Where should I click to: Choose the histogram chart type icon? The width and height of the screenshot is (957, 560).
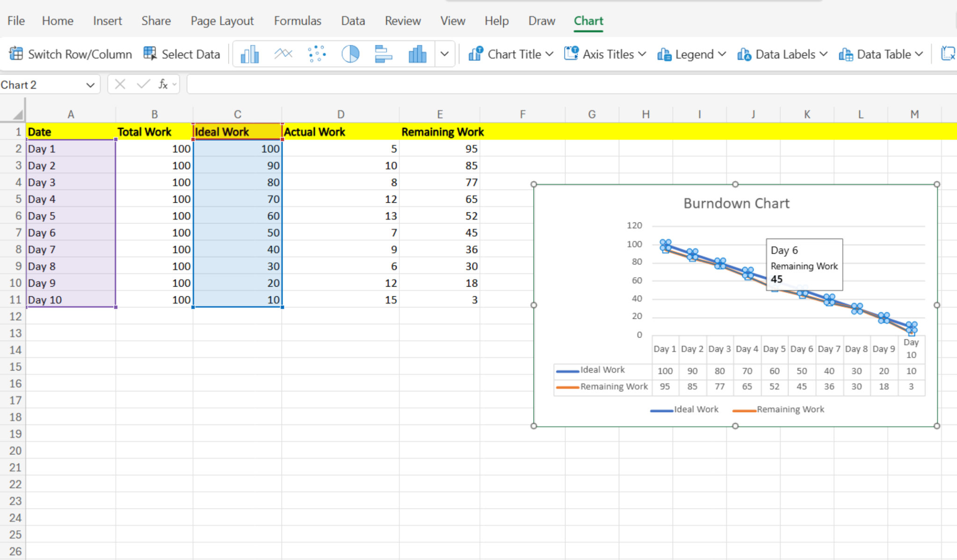coord(417,54)
